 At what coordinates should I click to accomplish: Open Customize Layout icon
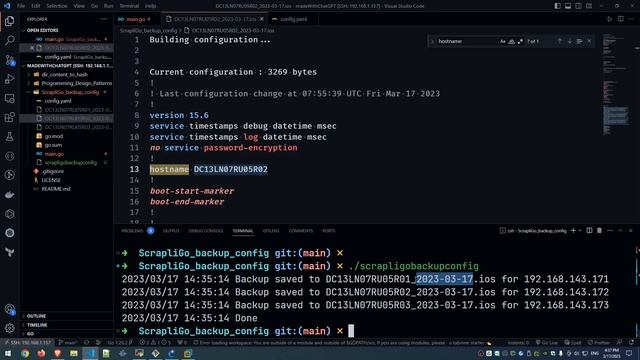click(x=589, y=6)
